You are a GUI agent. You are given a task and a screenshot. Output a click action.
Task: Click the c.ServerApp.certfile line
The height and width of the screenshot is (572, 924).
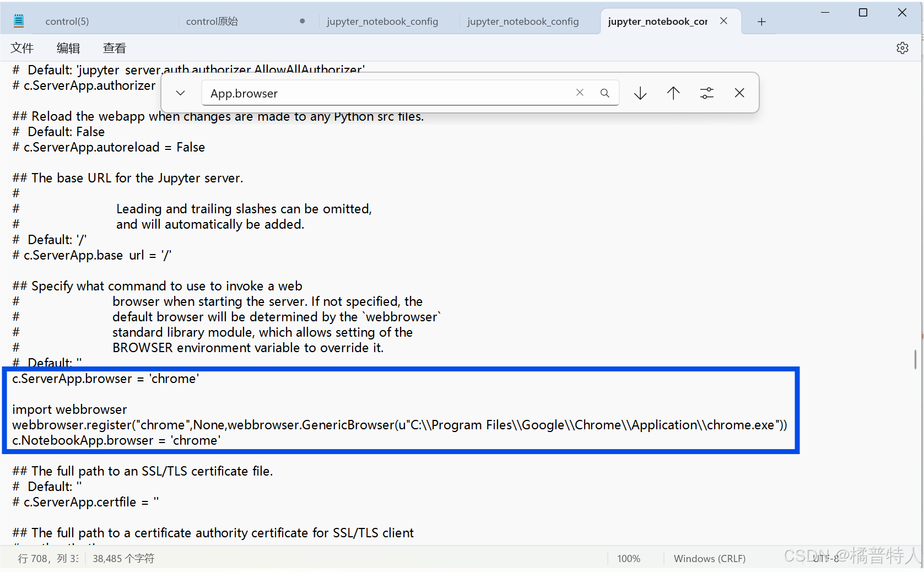tap(85, 502)
